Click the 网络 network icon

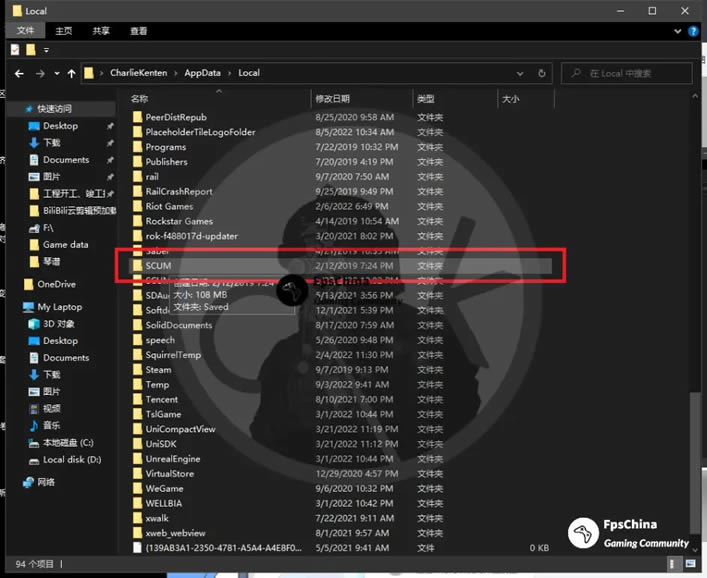tap(30, 482)
